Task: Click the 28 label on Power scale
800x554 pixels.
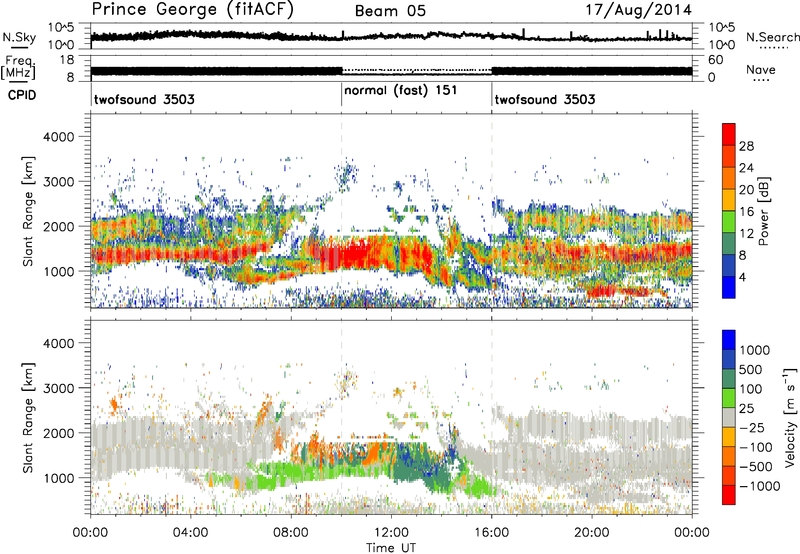Action: pos(746,146)
